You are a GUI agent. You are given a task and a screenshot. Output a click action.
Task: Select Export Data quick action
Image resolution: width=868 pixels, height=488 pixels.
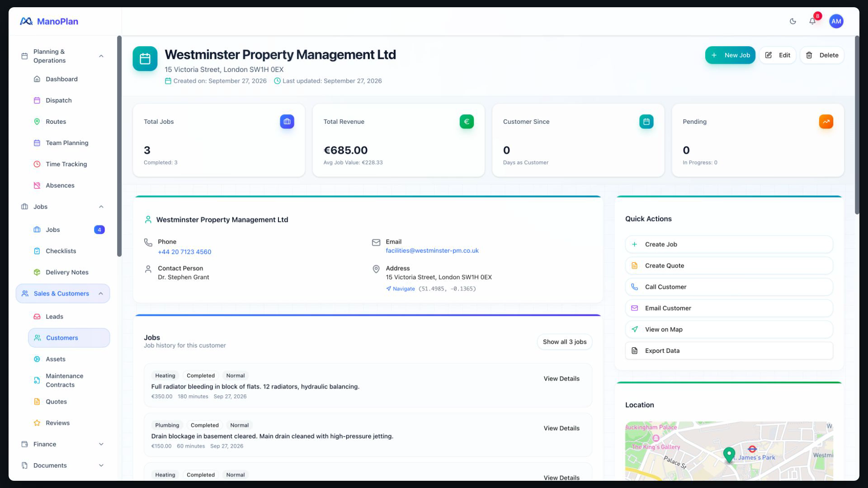[x=729, y=351]
